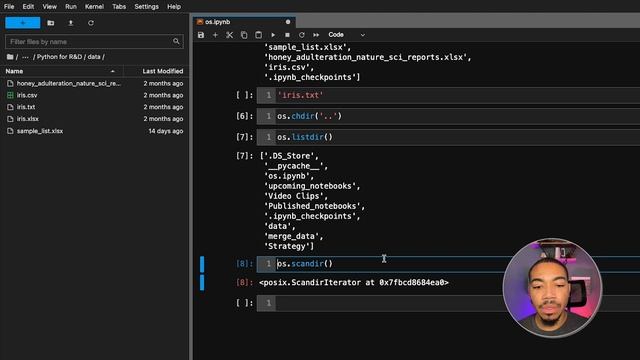Collapse ScandirIterator output blue bar

click(x=202, y=282)
